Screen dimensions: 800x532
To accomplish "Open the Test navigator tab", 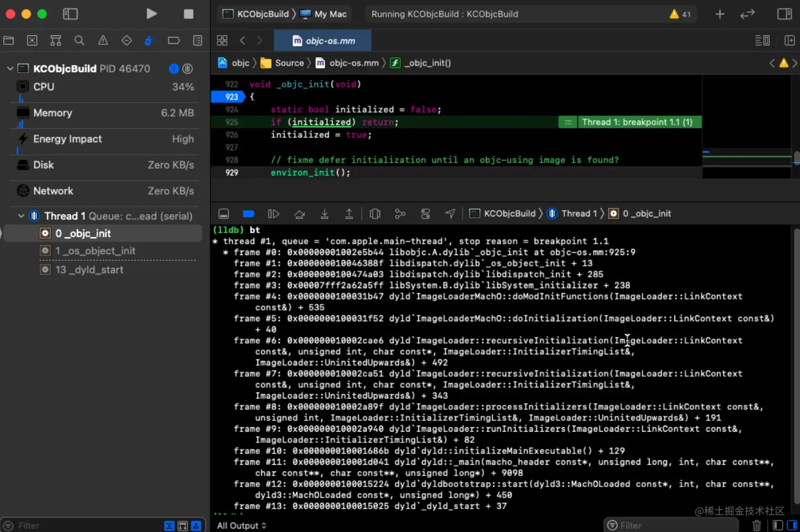I will point(127,40).
